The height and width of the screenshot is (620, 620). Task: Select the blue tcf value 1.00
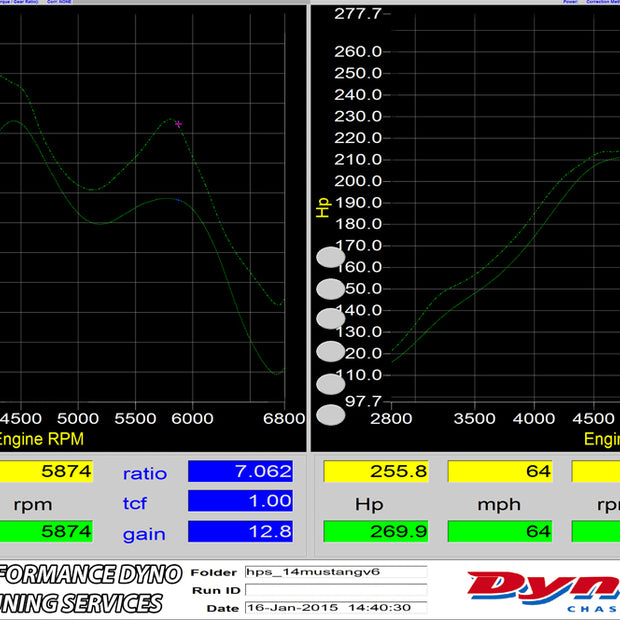pos(240,501)
